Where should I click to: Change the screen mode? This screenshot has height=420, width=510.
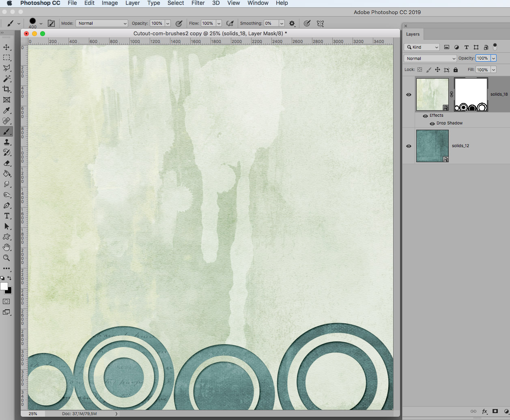(6, 312)
